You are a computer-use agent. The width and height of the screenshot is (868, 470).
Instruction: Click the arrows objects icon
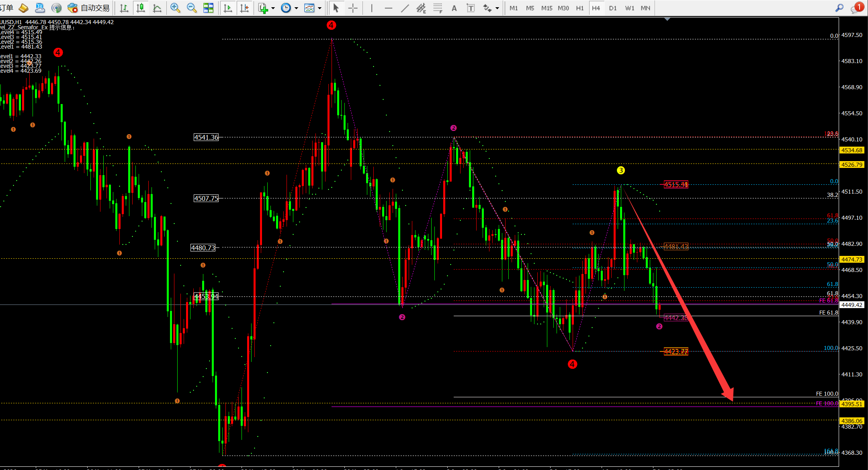(x=487, y=8)
